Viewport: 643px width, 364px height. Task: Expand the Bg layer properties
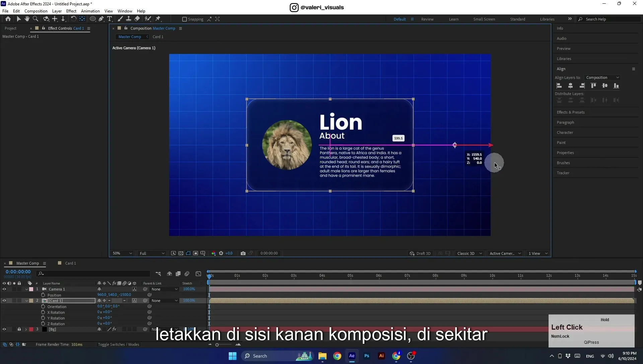26,330
